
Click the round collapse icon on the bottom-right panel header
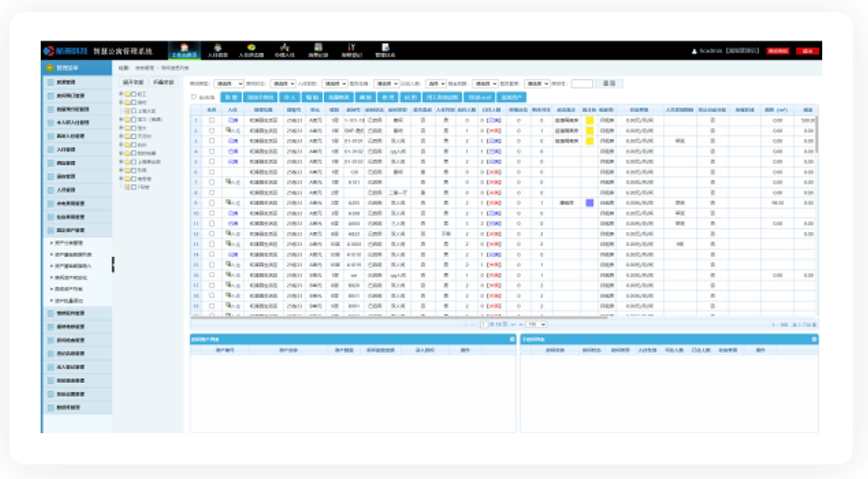pyautogui.click(x=815, y=339)
